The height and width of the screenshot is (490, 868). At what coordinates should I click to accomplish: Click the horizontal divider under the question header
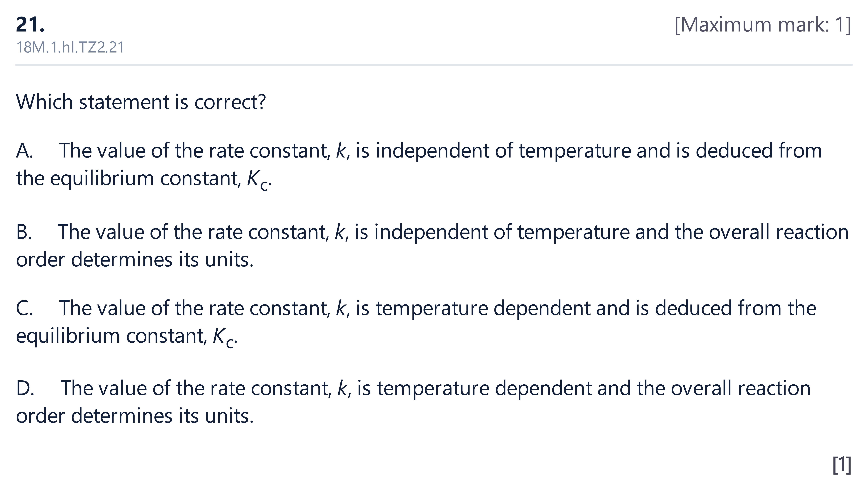[x=434, y=65]
